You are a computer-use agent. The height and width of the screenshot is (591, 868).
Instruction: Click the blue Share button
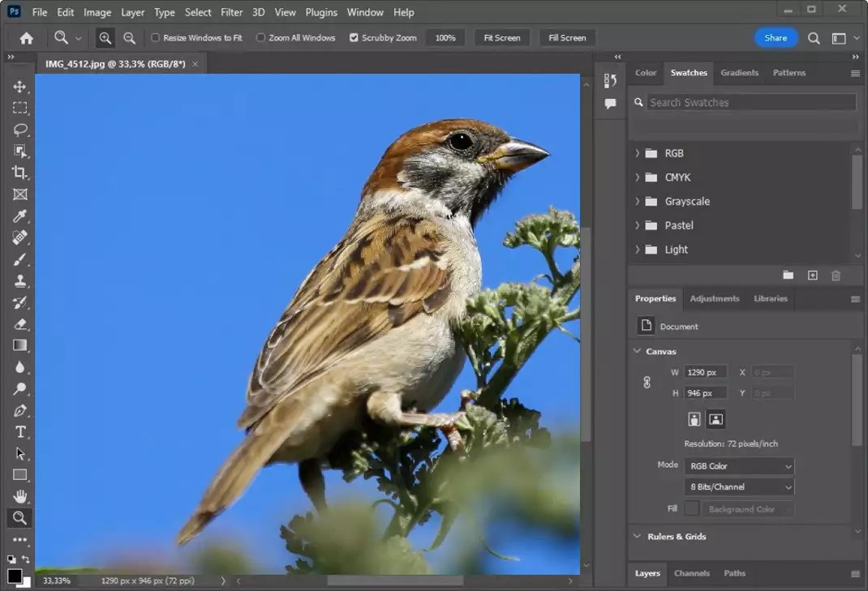(x=775, y=38)
